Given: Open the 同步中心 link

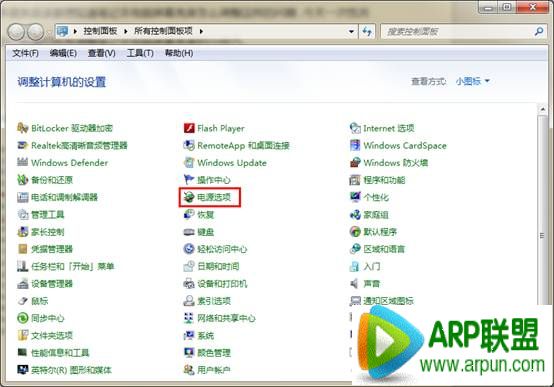Looking at the screenshot, I should point(48,318).
